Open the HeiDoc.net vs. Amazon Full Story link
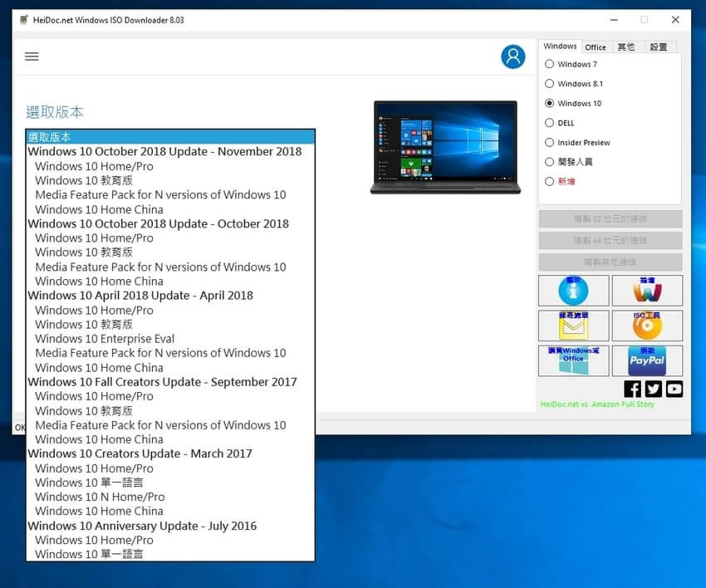 (x=597, y=404)
